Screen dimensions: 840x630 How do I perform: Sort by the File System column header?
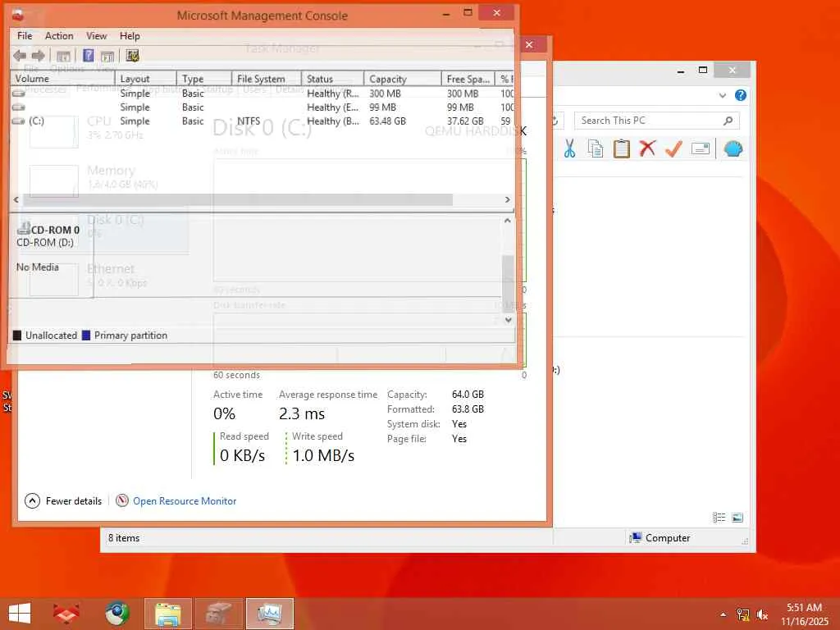pyautogui.click(x=267, y=79)
